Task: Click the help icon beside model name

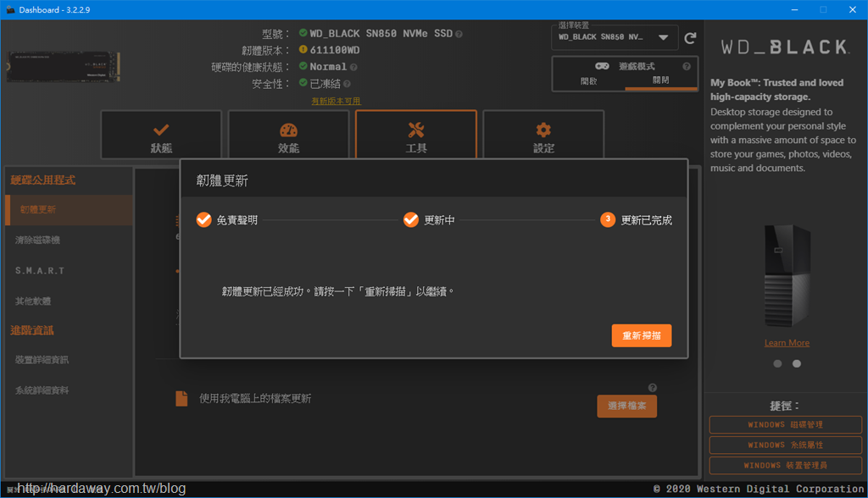Action: 459,35
